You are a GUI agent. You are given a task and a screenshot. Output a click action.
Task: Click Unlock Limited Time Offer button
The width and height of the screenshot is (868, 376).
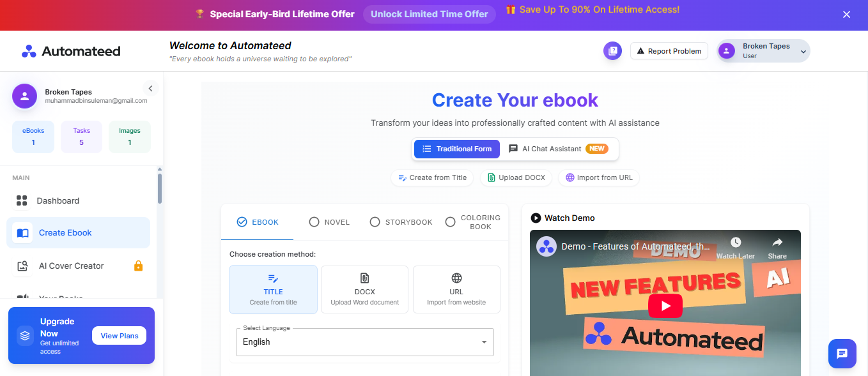point(430,14)
